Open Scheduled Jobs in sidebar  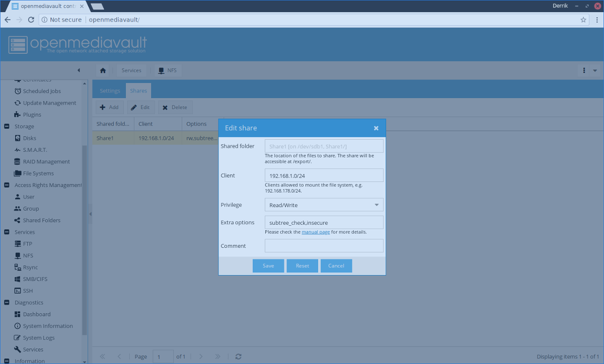click(x=38, y=91)
